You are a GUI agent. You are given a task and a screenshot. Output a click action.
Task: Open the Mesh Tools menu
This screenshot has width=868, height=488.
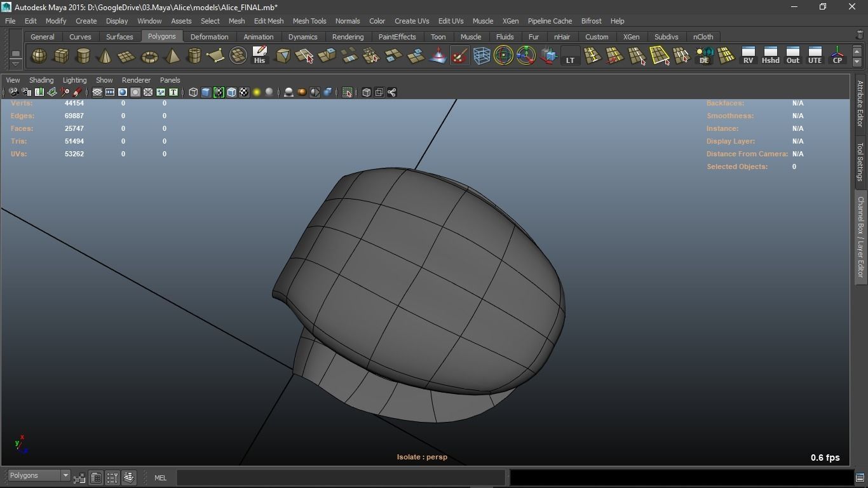(309, 21)
